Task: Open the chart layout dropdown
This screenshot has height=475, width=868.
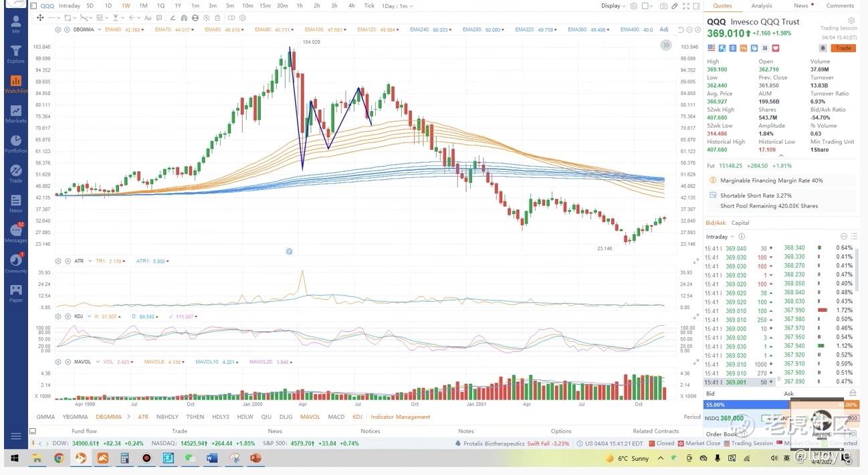Action: pyautogui.click(x=647, y=6)
